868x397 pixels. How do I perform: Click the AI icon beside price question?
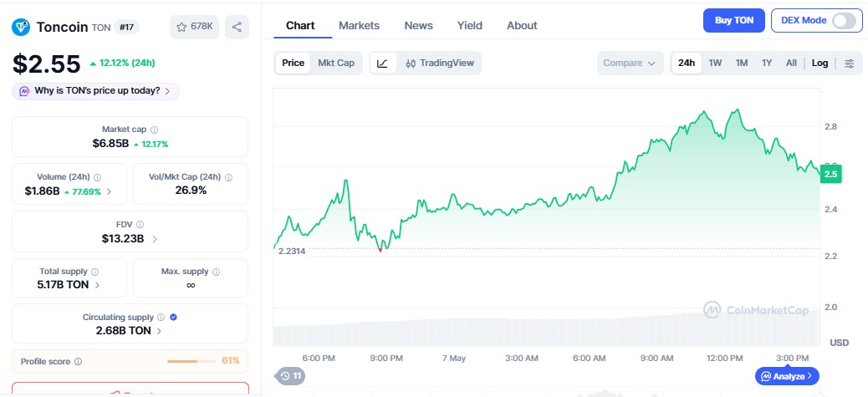(24, 91)
